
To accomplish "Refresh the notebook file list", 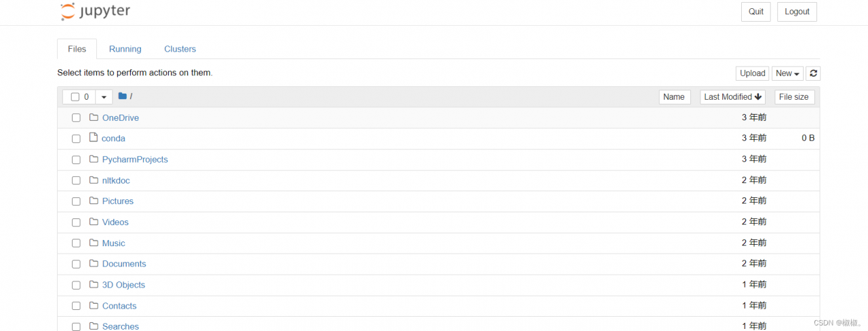I will 813,73.
